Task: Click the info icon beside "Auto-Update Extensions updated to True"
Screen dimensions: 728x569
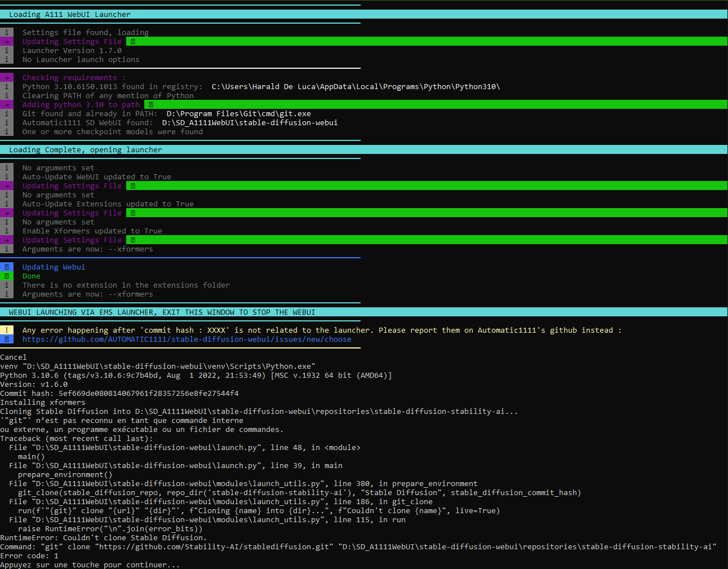Action: pyautogui.click(x=7, y=204)
